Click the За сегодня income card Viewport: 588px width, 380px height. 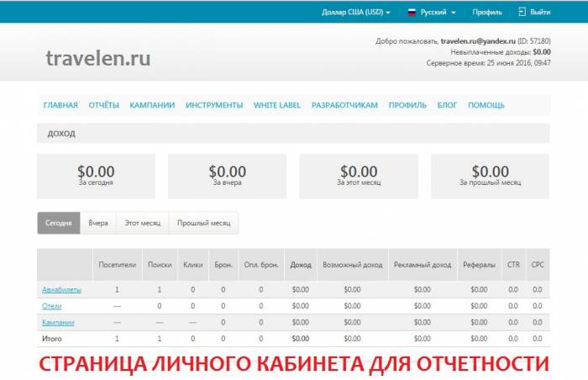click(96, 176)
